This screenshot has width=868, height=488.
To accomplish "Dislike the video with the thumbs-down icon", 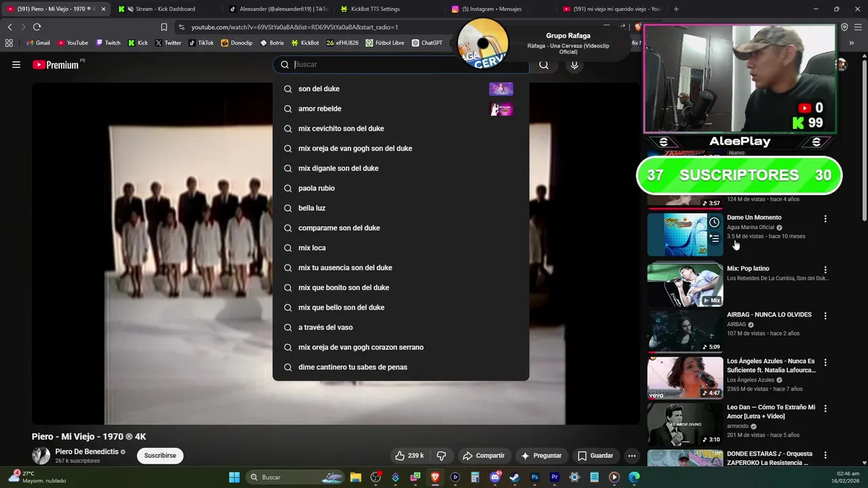I will coord(441,455).
